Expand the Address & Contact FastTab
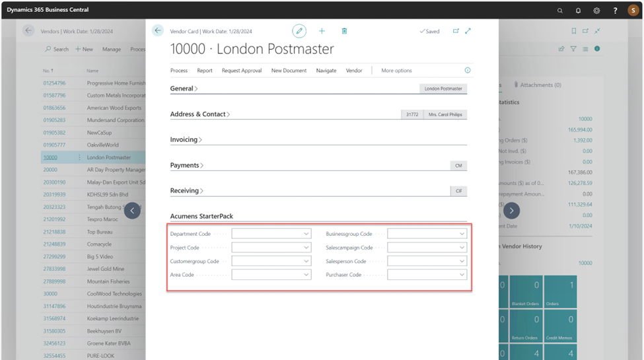The image size is (644, 360). pyautogui.click(x=200, y=114)
